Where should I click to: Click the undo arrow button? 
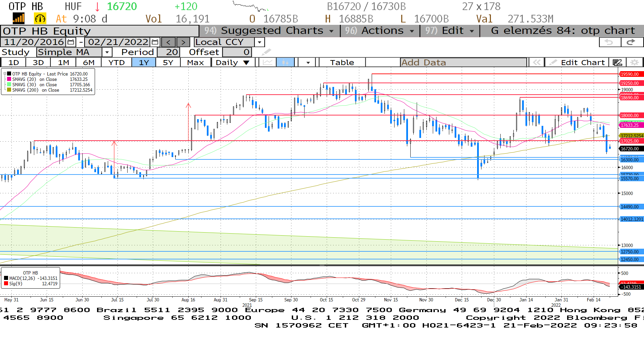pos(610,42)
